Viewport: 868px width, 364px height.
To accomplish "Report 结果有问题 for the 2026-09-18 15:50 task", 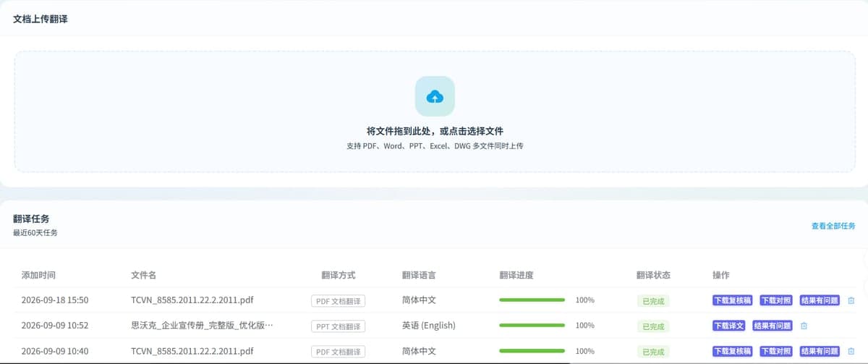I will click(820, 300).
